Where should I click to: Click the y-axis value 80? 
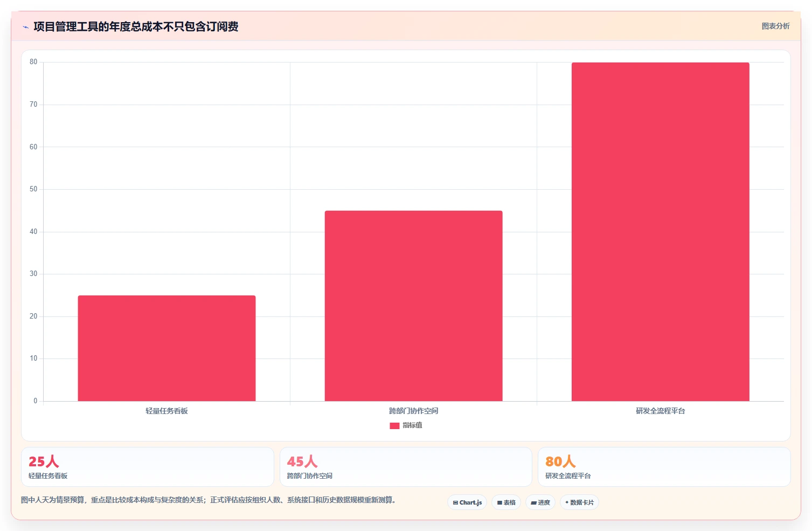pyautogui.click(x=33, y=62)
